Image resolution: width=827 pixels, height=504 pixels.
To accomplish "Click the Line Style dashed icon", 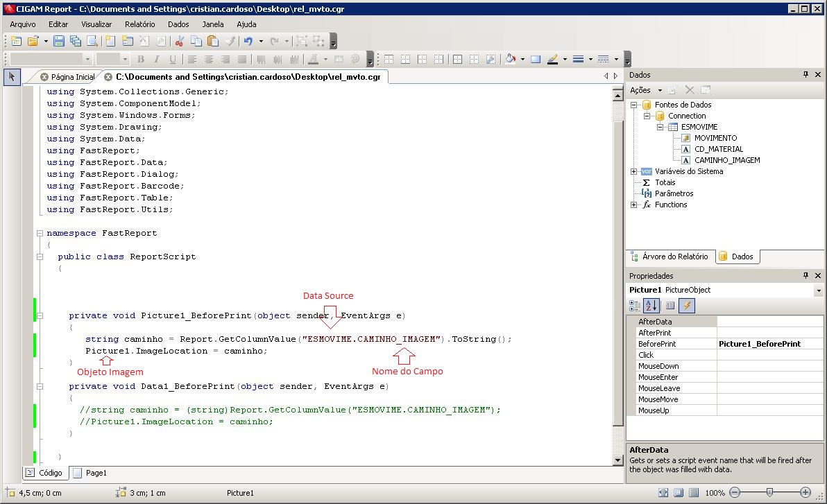I will coord(604,59).
